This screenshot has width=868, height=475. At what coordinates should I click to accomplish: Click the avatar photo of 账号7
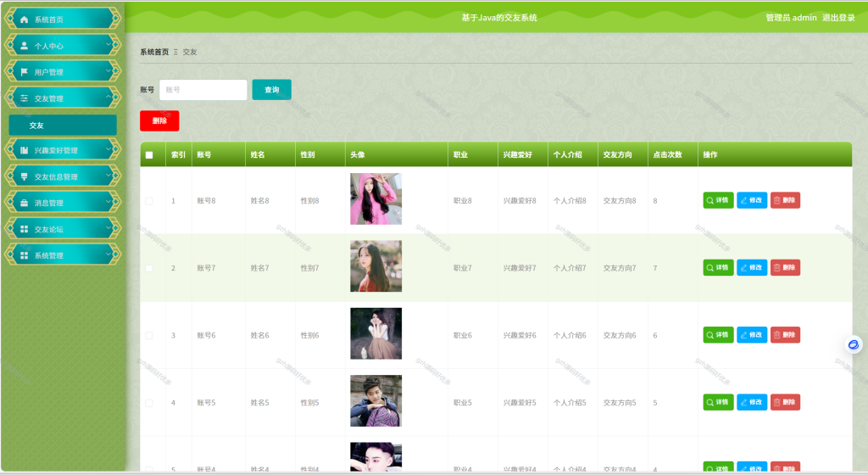click(x=376, y=266)
